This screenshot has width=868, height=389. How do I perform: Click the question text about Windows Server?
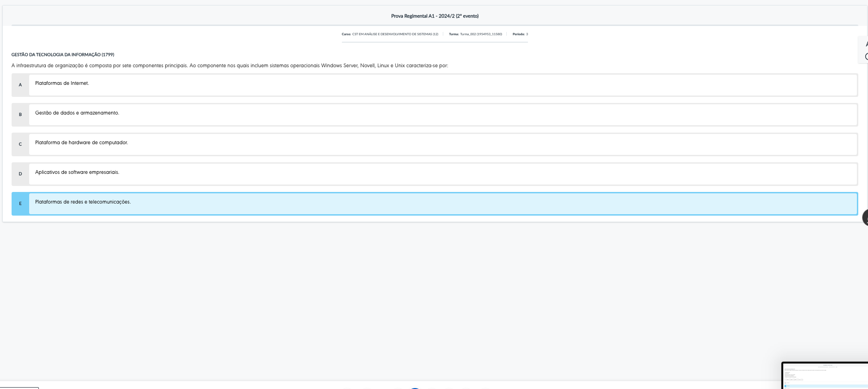230,66
